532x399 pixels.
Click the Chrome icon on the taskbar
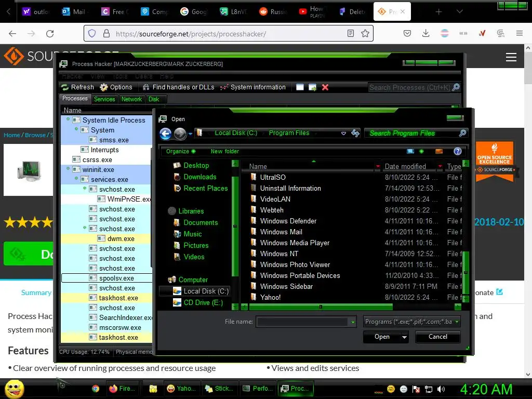click(x=96, y=389)
